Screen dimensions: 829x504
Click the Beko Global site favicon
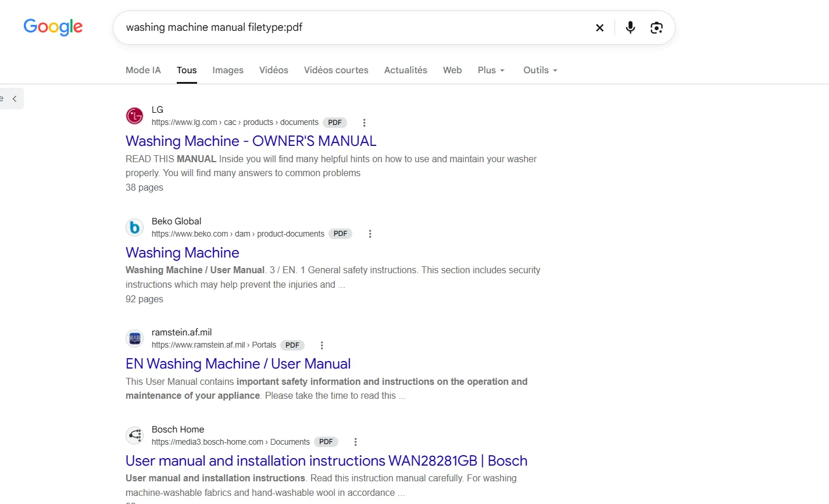click(135, 227)
